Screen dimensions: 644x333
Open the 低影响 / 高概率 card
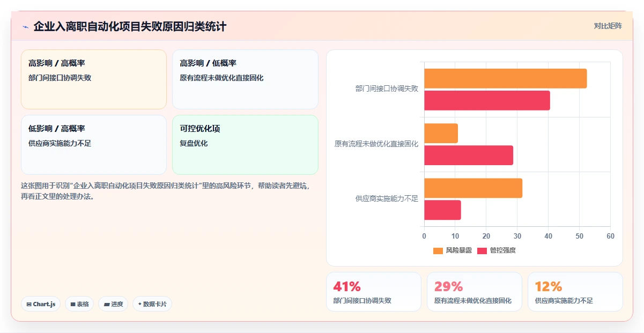coord(94,145)
